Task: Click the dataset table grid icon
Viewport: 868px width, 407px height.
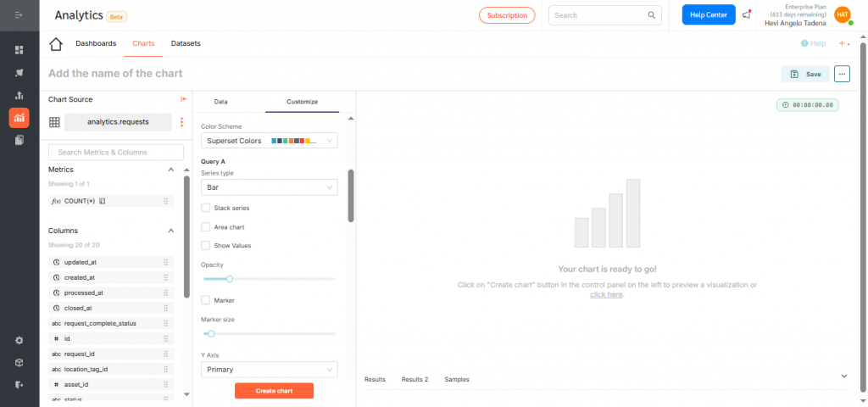Action: pos(54,122)
